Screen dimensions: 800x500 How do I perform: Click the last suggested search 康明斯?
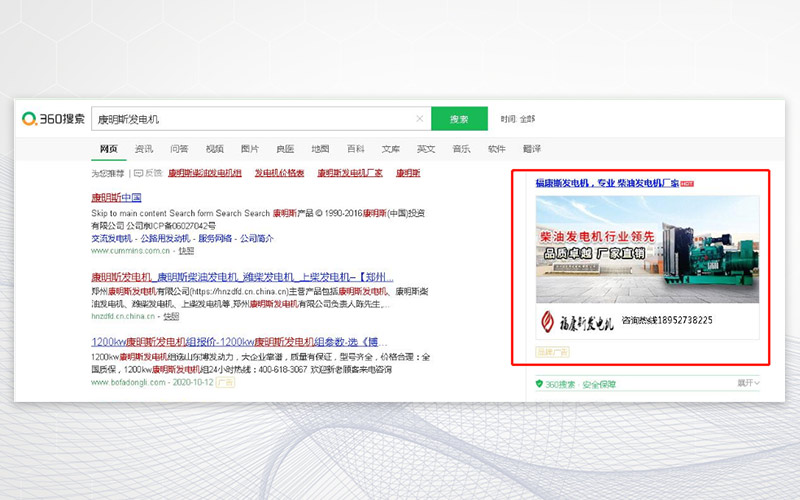(x=408, y=173)
